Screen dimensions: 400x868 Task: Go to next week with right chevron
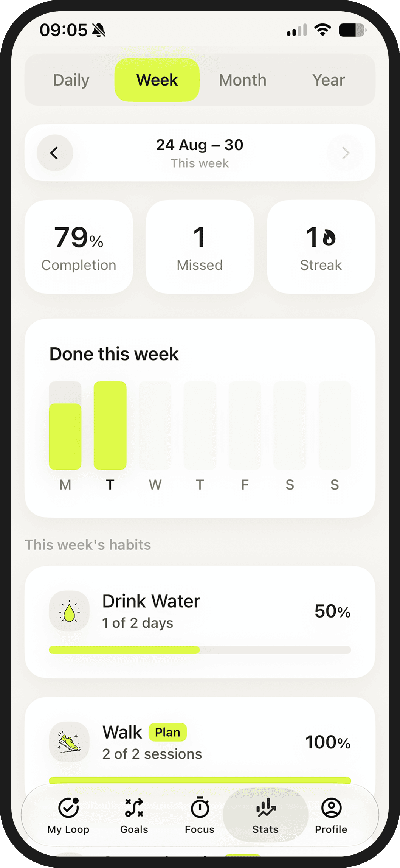(x=345, y=153)
